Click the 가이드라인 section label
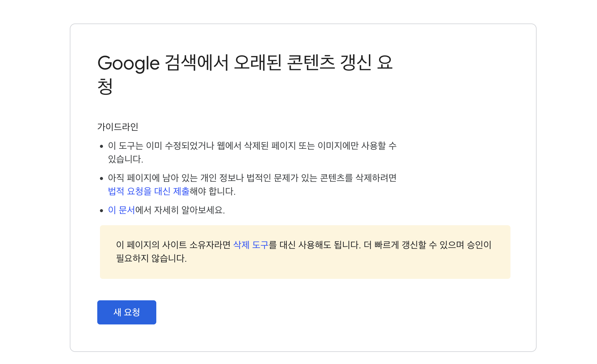Screen dimensions: 597x364 (x=119, y=127)
